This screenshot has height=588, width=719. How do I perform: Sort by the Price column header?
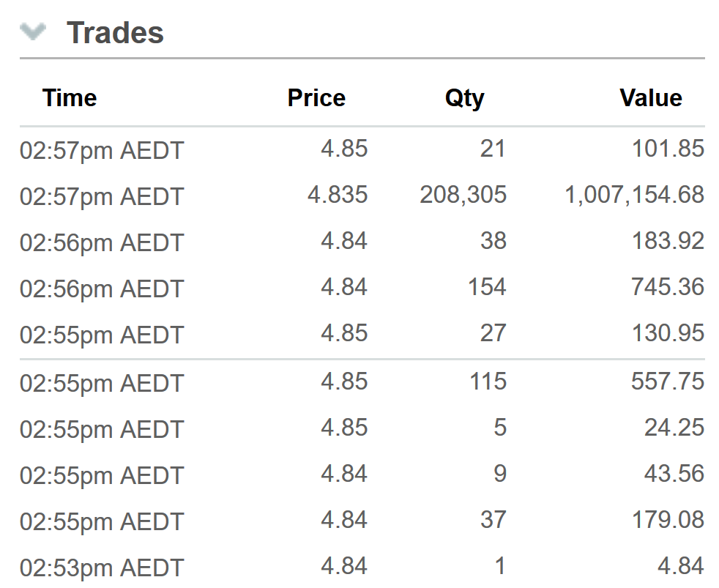(316, 97)
